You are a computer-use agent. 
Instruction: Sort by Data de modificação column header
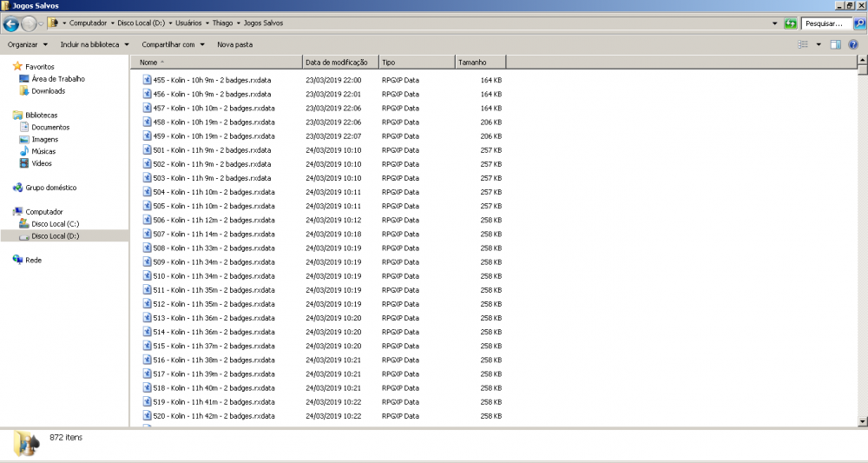[339, 63]
